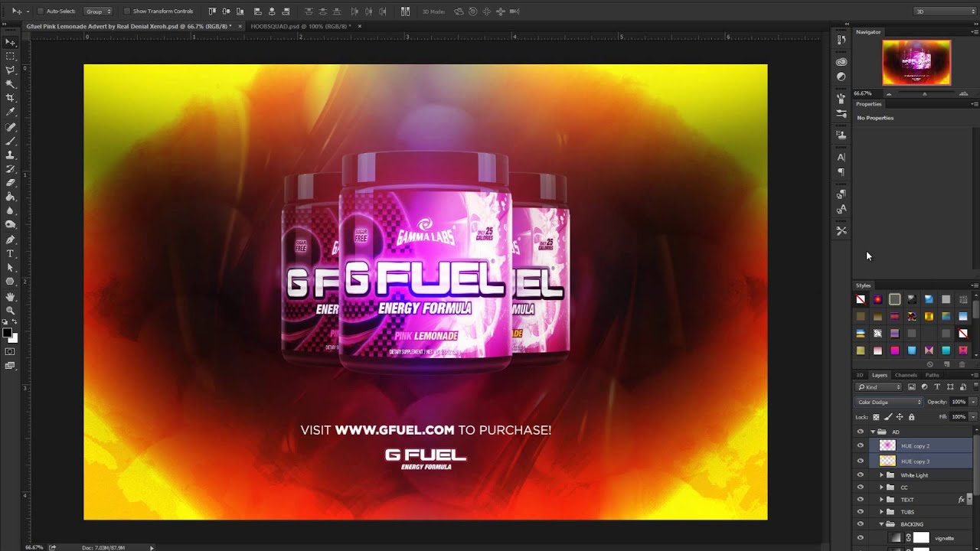This screenshot has height=551, width=980.
Task: Click the Navigator zoom slider
Action: pyautogui.click(x=924, y=93)
